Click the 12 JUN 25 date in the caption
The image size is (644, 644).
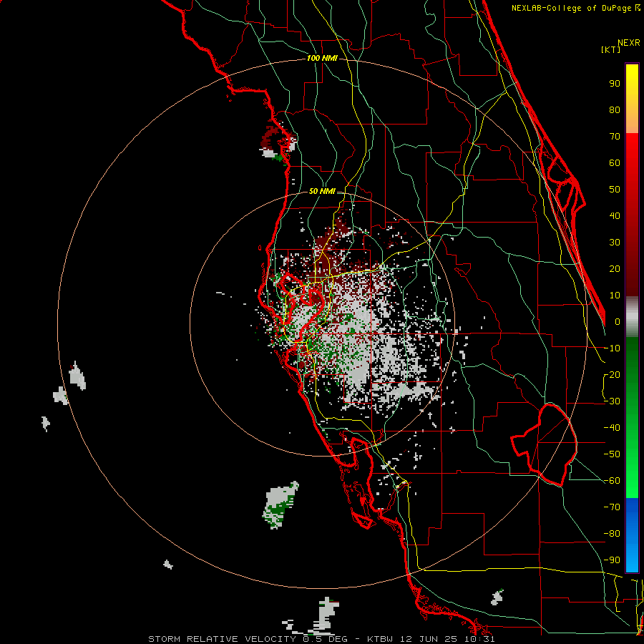[x=431, y=639]
